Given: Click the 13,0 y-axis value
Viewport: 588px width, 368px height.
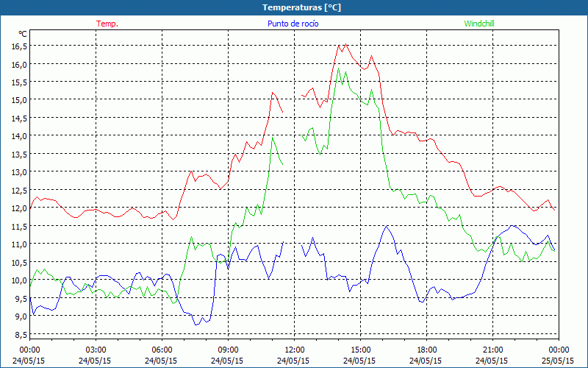Looking at the screenshot, I should 20,172.
